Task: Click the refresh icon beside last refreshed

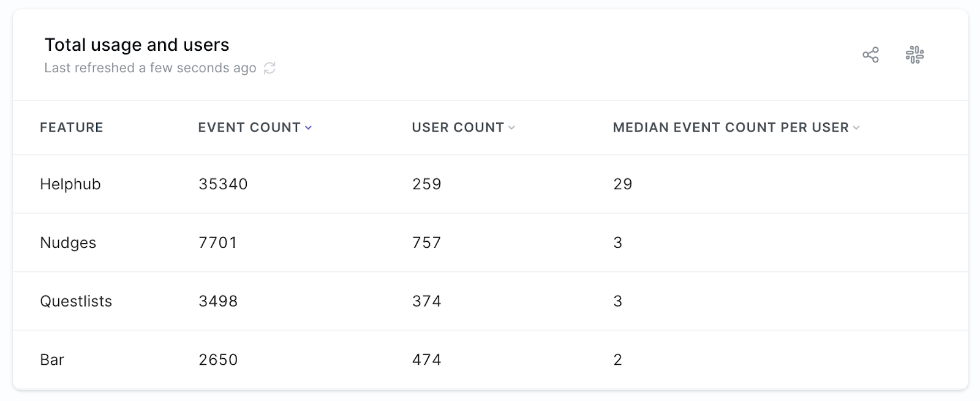Action: click(x=269, y=68)
